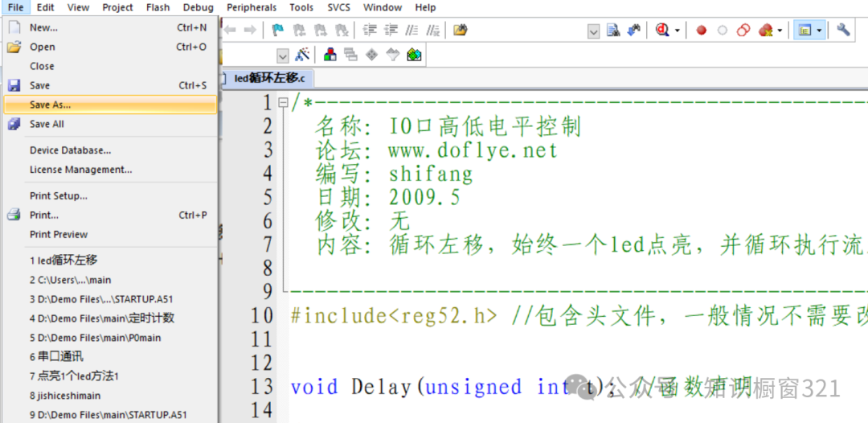Viewport: 868px width, 423px height.
Task: Click the Comment selection toolbar icon
Action: pyautogui.click(x=412, y=30)
